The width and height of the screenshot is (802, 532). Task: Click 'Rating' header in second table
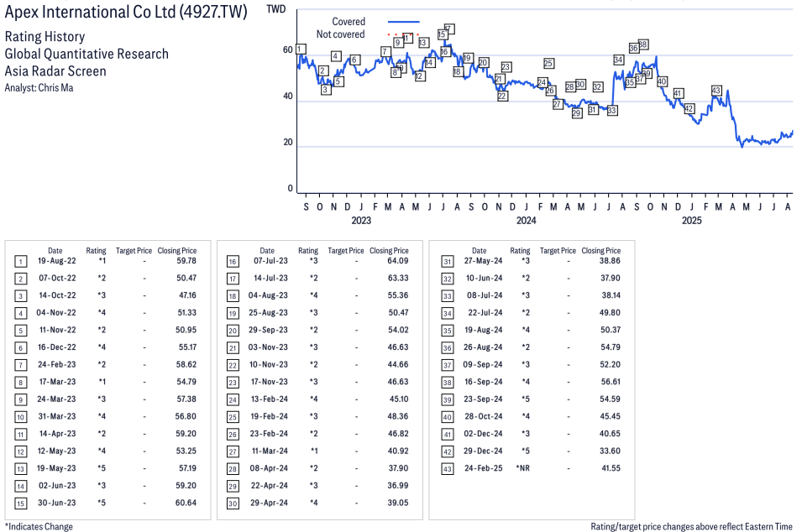coord(308,250)
